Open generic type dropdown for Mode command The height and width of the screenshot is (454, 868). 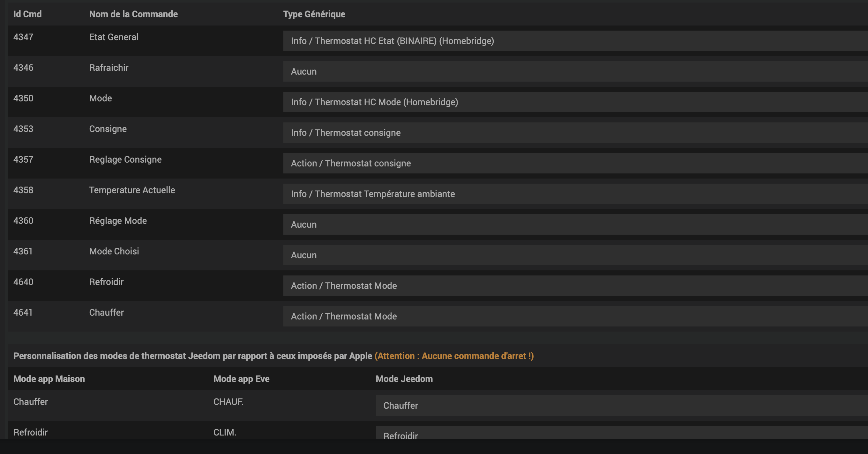click(575, 102)
